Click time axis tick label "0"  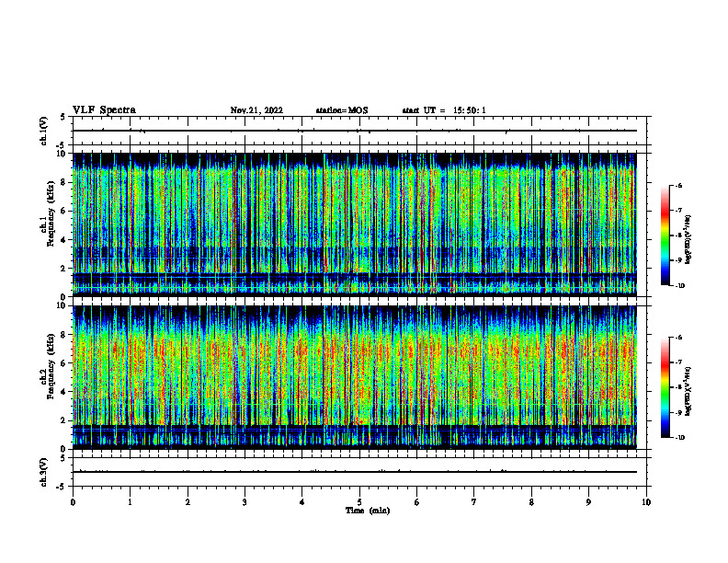73,502
